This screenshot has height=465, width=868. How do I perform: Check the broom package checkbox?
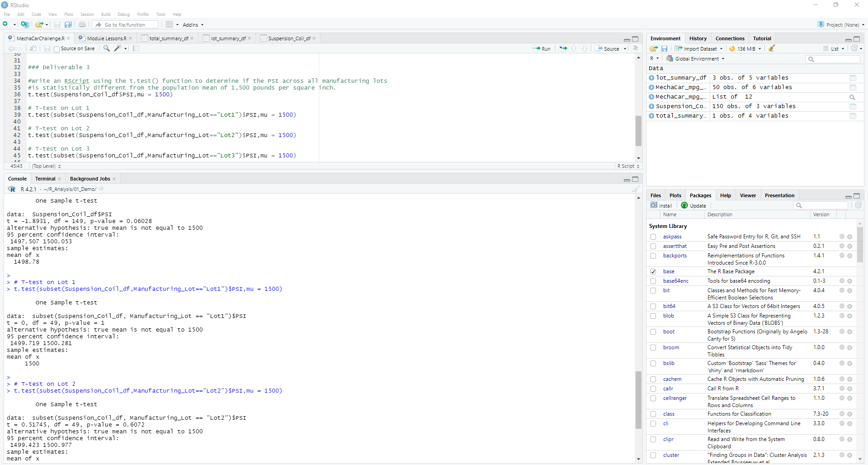click(x=653, y=347)
